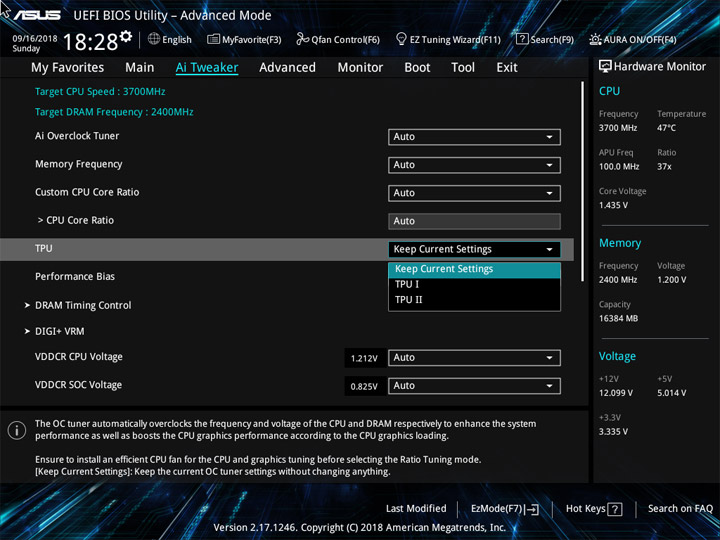Open VDDCR SOC Voltage dropdown
This screenshot has height=540, width=720.
point(474,386)
